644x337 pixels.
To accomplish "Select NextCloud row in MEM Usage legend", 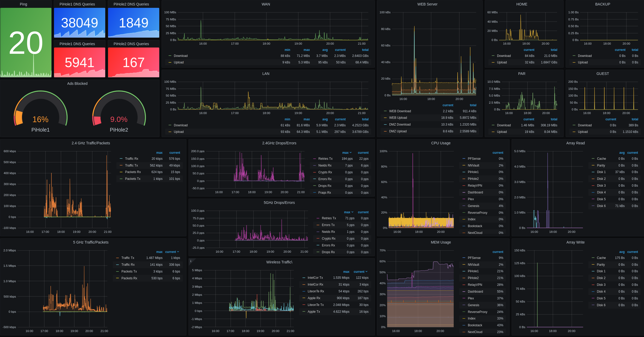I will click(483, 332).
